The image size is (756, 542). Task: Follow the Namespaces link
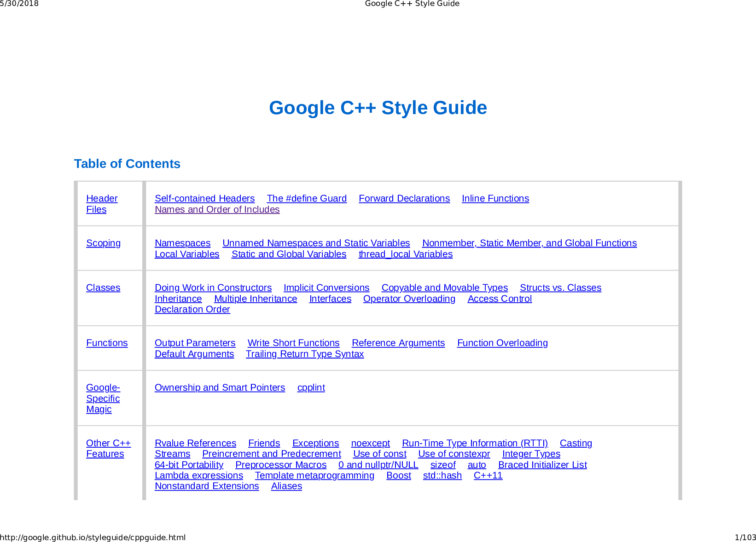pyautogui.click(x=182, y=243)
